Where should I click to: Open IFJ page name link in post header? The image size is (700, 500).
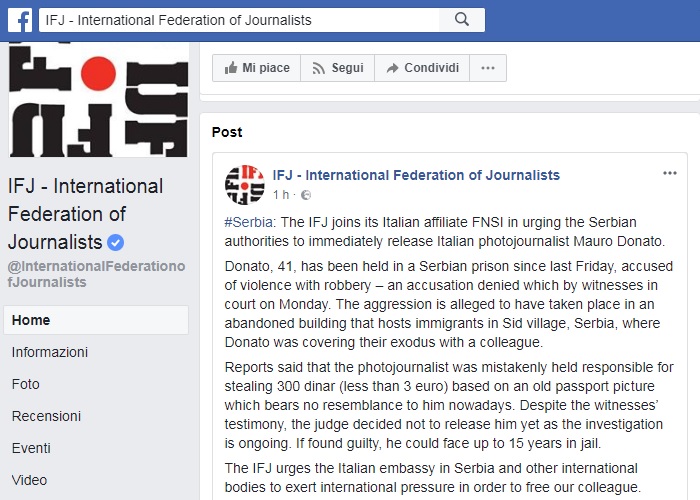[x=416, y=175]
